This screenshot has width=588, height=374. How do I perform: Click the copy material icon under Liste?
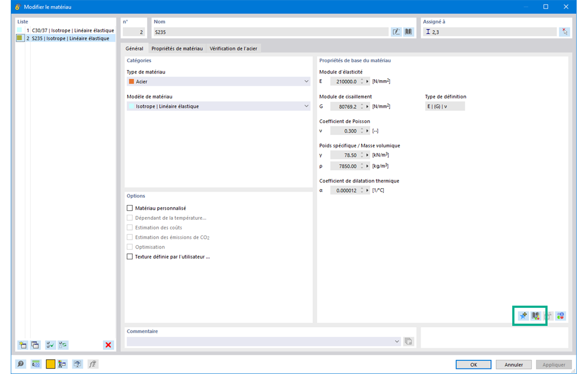35,345
